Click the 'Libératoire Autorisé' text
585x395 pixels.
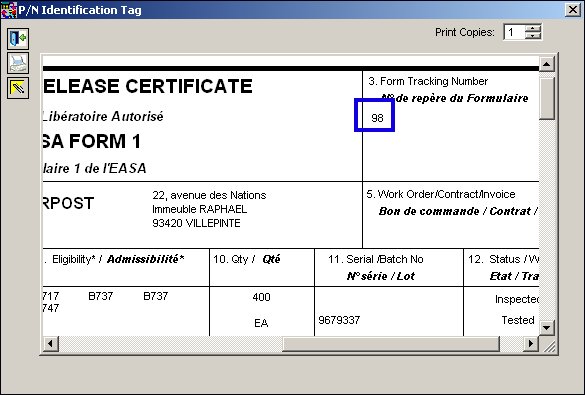[103, 117]
